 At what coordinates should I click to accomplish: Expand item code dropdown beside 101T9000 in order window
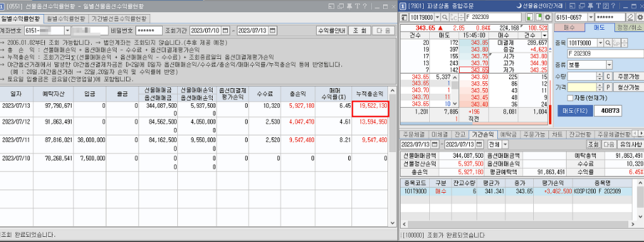click(438, 17)
